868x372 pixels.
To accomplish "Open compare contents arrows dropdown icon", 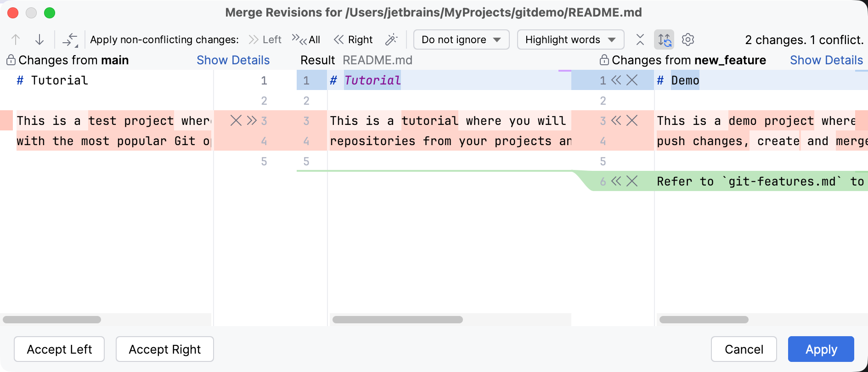I will [x=70, y=40].
